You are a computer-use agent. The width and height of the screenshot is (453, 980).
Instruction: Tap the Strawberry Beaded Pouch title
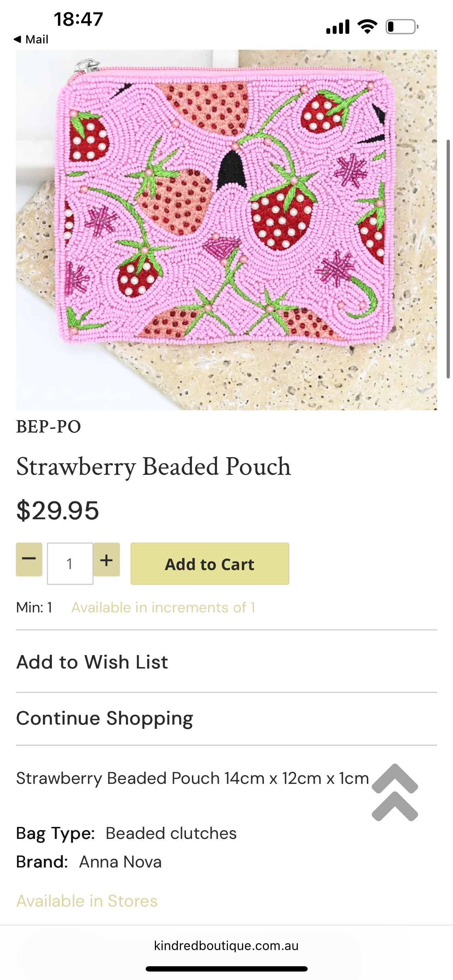pyautogui.click(x=153, y=466)
